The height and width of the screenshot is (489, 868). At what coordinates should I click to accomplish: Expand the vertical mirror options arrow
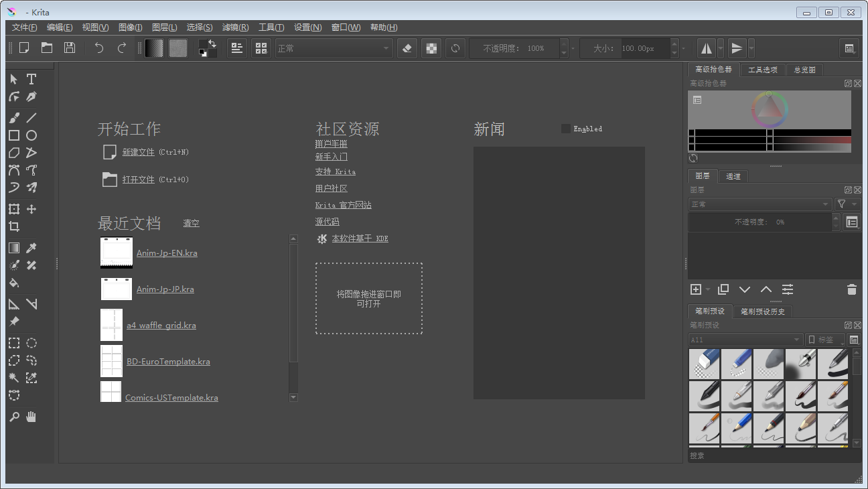[x=751, y=48]
